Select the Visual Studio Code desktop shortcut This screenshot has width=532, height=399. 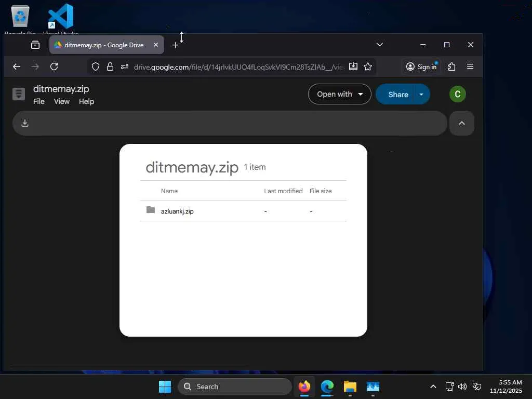pyautogui.click(x=61, y=19)
